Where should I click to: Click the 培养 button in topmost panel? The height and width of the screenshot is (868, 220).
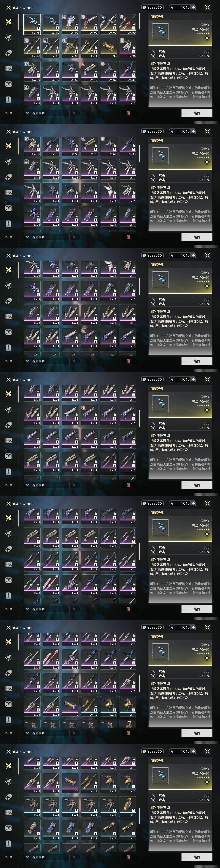click(197, 113)
